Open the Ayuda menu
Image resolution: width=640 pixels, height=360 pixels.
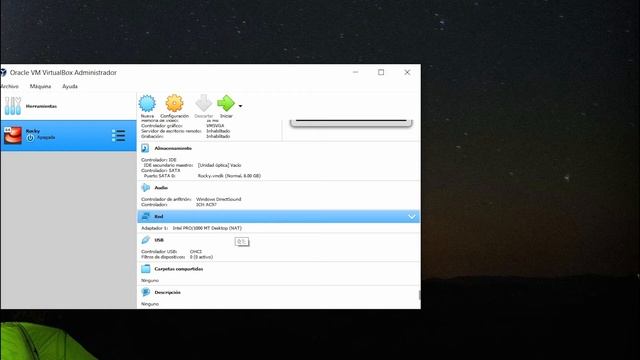click(70, 87)
